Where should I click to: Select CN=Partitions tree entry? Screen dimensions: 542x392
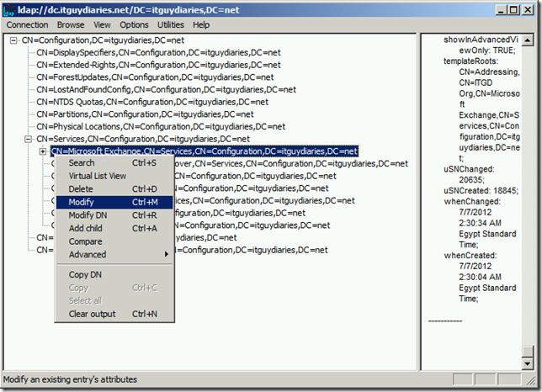coord(145,114)
